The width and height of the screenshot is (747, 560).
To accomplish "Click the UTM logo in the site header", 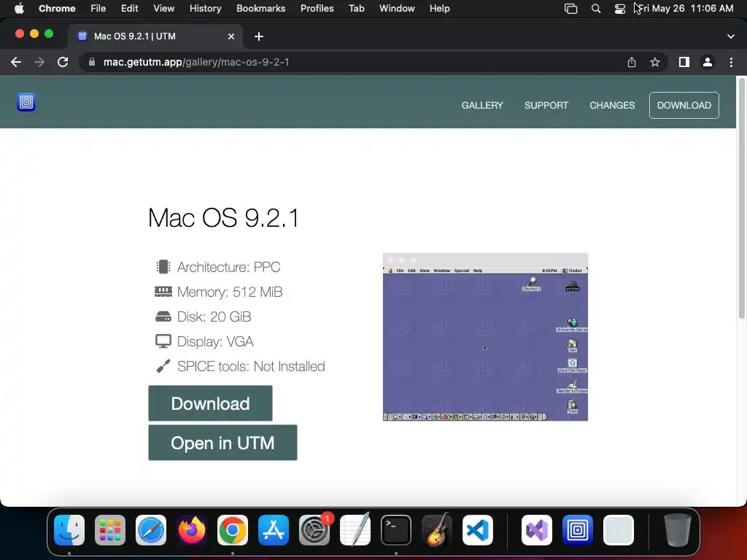I will click(x=26, y=102).
